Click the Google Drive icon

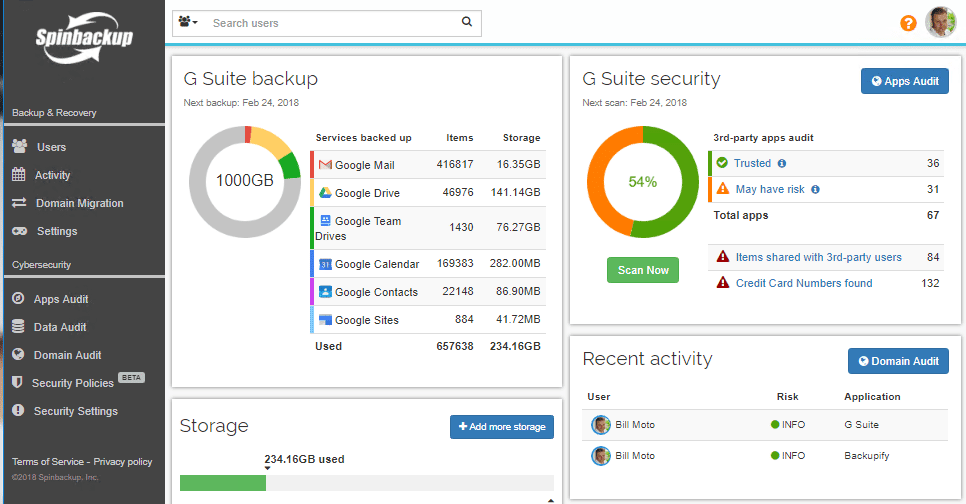pos(325,192)
